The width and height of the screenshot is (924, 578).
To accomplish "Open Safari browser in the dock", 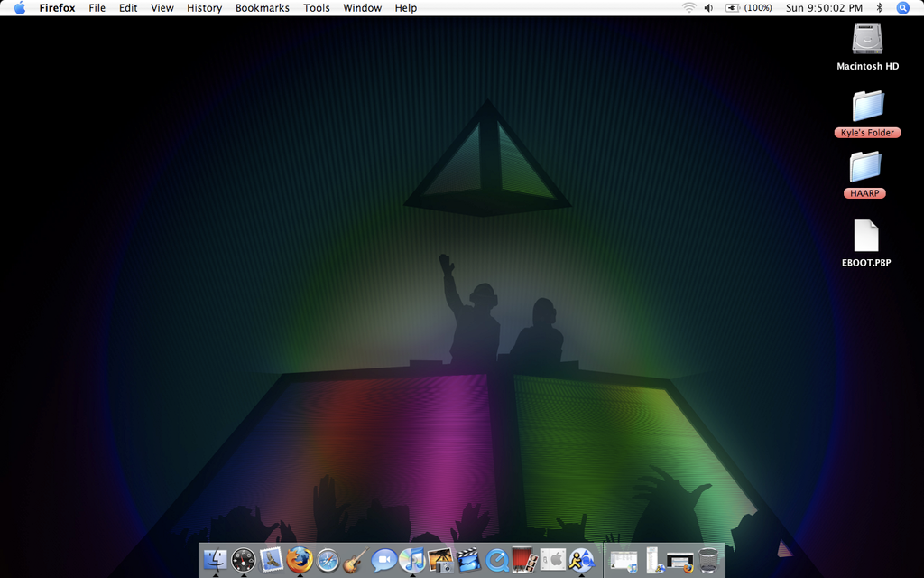I will [328, 561].
